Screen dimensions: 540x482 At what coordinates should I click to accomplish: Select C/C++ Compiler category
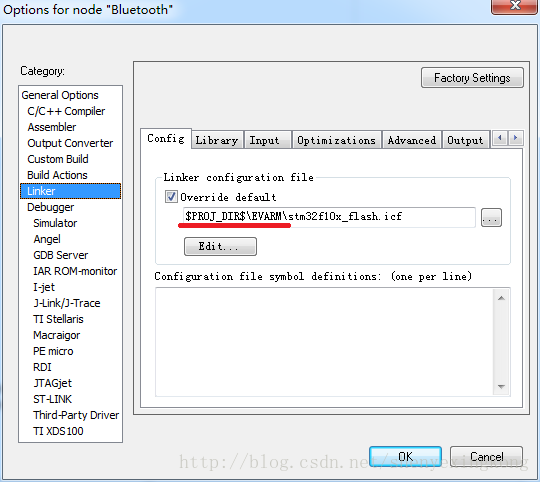coord(66,111)
